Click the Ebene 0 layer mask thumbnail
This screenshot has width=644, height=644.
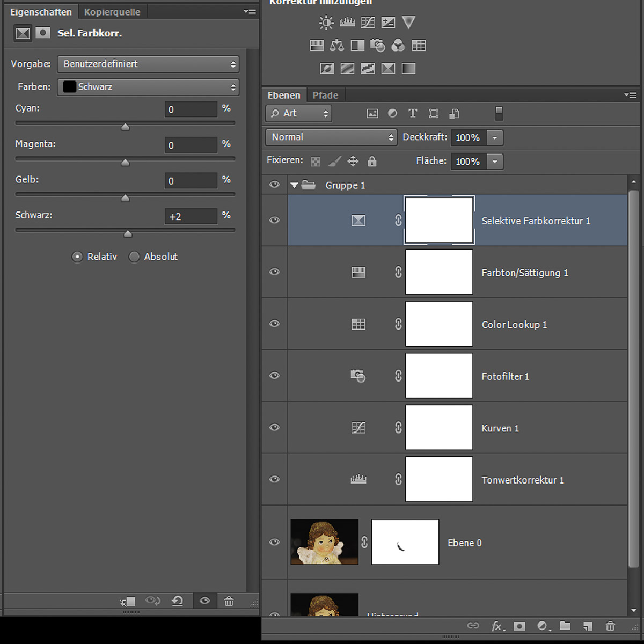[x=405, y=542]
